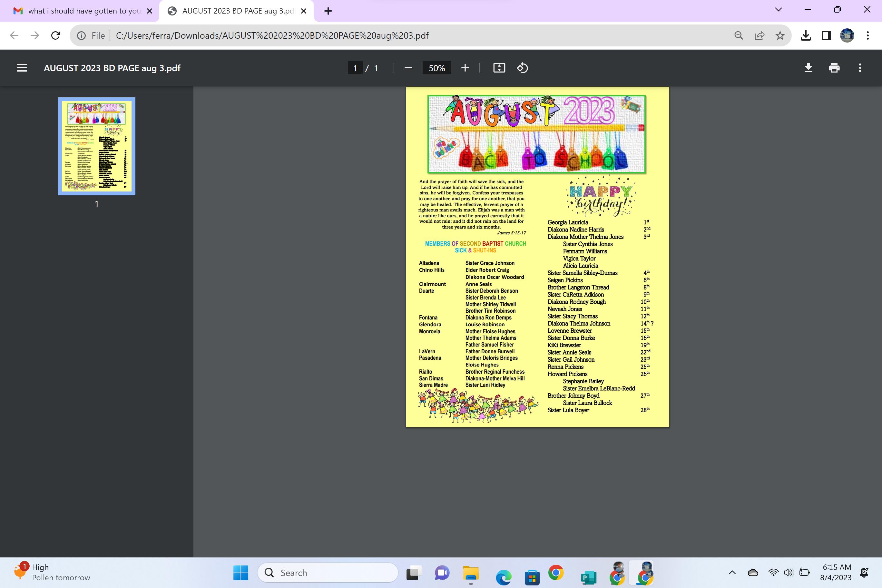Image resolution: width=882 pixels, height=588 pixels.
Task: Click the address bar URL
Action: pyautogui.click(x=272, y=36)
